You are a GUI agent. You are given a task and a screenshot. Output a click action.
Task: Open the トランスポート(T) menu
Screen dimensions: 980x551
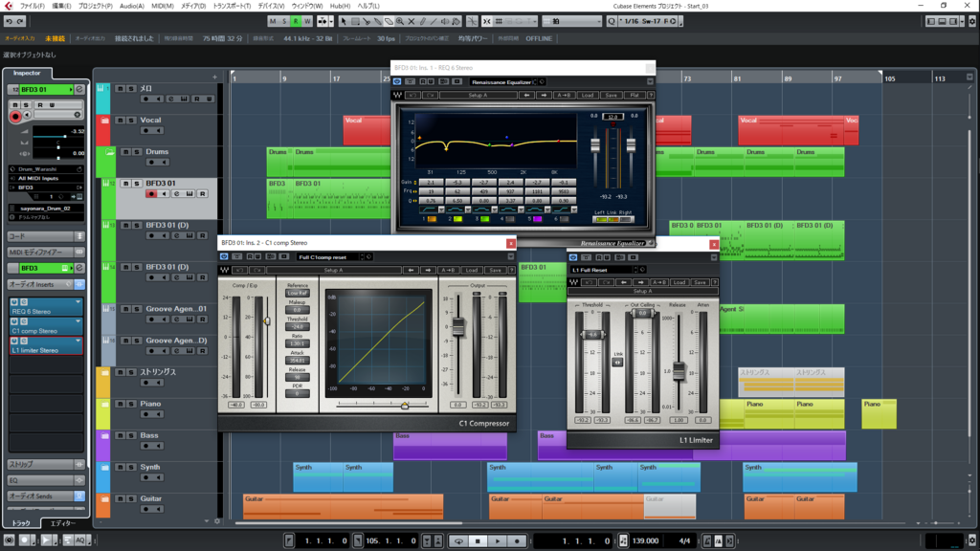(232, 6)
